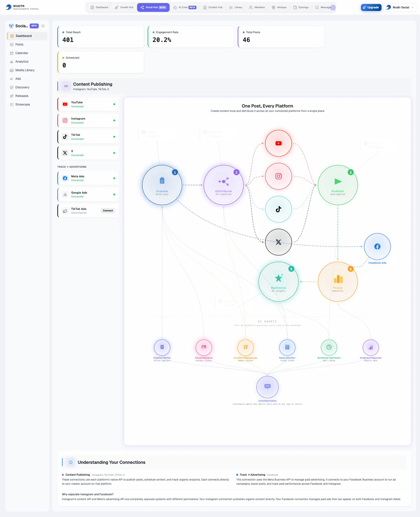The width and height of the screenshot is (420, 517).
Task: Open the Dashboard top navigation tab
Action: pos(99,7)
